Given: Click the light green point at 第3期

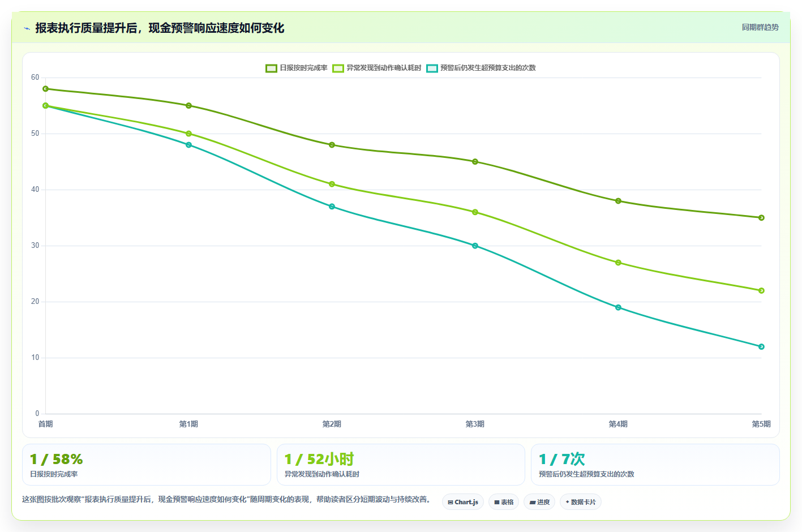Looking at the screenshot, I should [475, 212].
